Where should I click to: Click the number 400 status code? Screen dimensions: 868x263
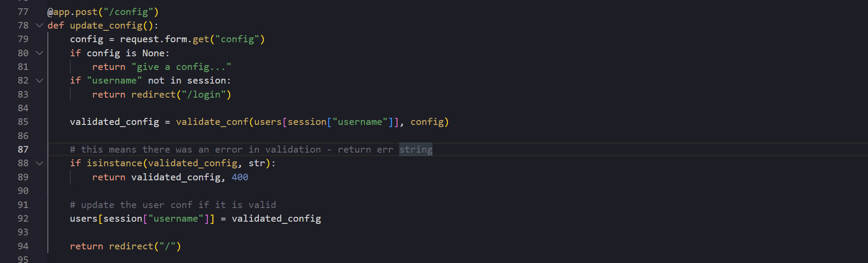[240, 177]
